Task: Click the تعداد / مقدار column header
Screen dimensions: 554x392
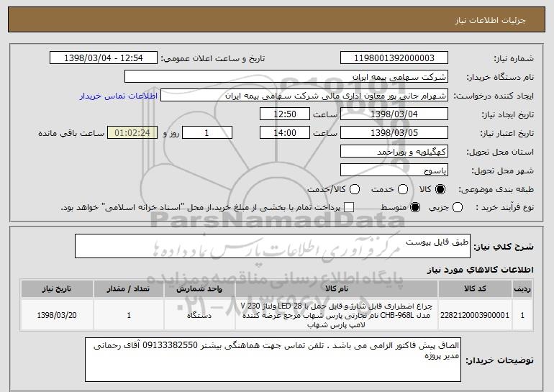Action: coord(129,289)
